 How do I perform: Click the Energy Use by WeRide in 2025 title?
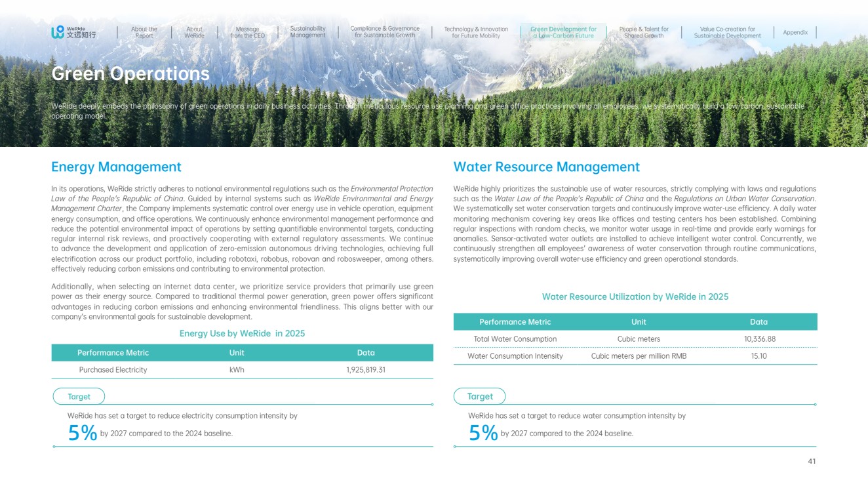click(x=243, y=333)
